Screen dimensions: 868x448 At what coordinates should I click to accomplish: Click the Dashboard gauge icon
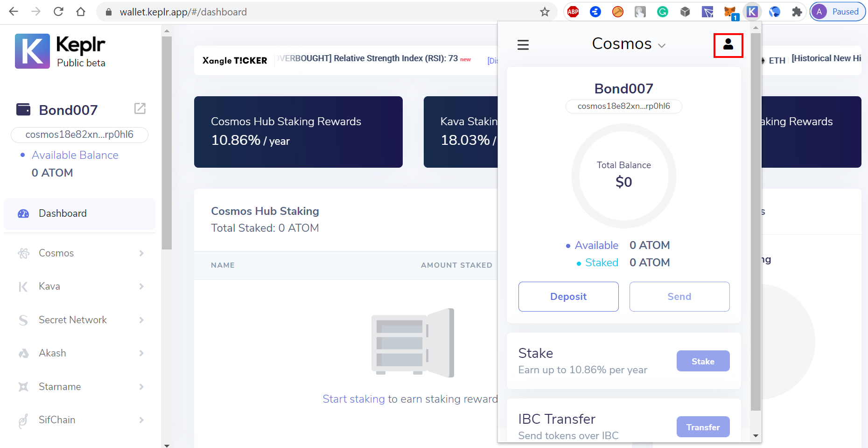point(23,213)
